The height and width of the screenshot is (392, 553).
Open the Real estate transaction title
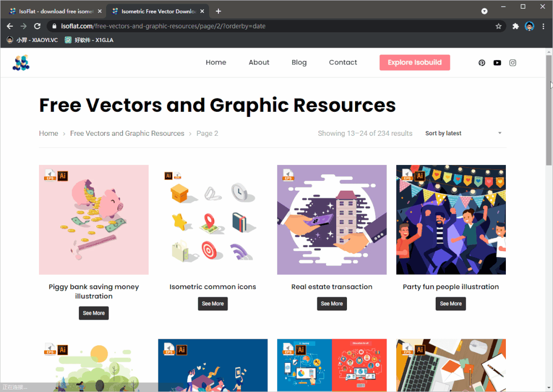click(332, 286)
